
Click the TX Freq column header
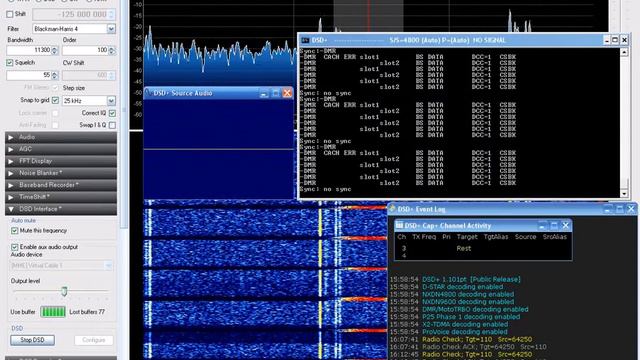(424, 237)
